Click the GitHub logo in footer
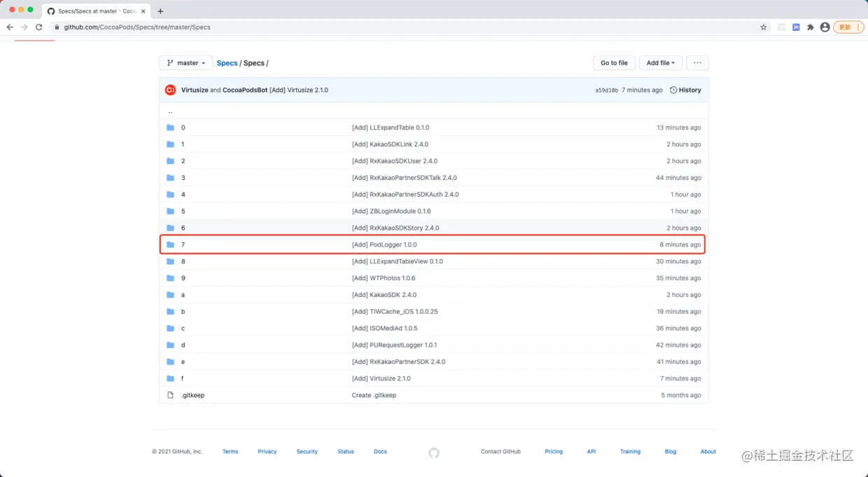The image size is (868, 477). pos(434,453)
